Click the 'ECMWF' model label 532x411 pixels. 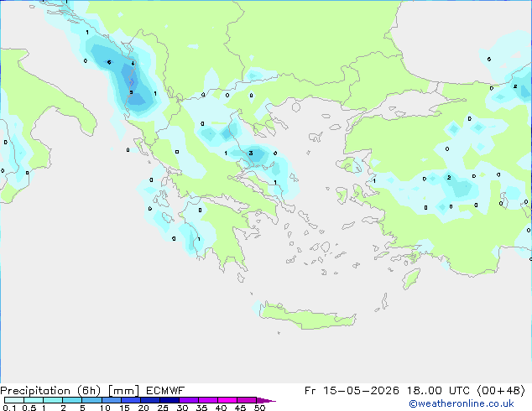tap(165, 391)
